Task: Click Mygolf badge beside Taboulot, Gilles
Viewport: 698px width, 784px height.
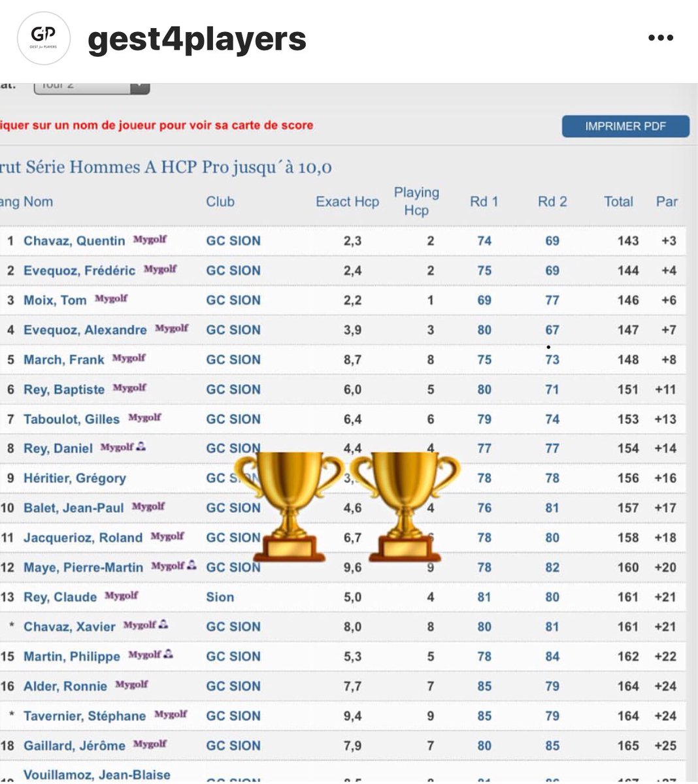Action: [x=144, y=417]
